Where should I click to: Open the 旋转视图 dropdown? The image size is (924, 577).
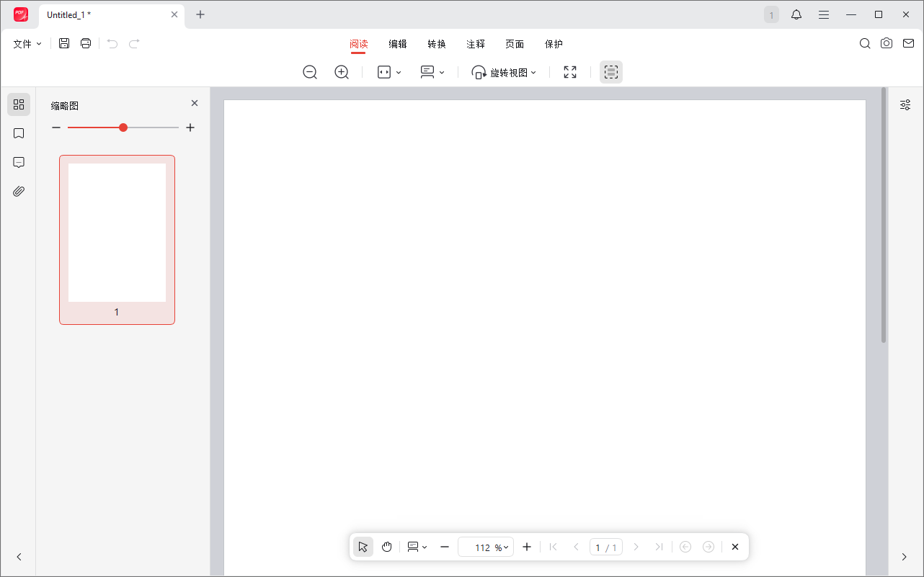[x=504, y=72]
